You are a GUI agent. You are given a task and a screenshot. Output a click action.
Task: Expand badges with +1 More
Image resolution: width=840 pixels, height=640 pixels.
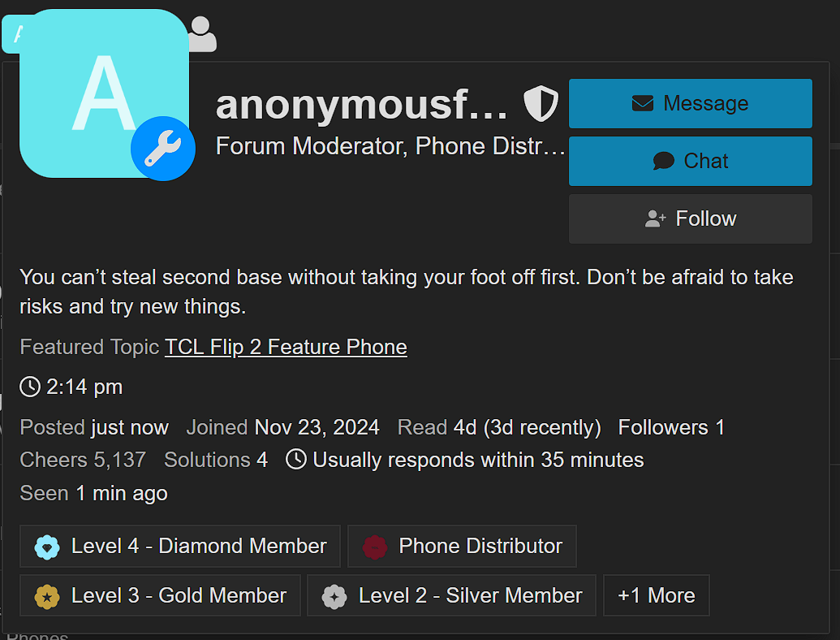click(x=657, y=595)
